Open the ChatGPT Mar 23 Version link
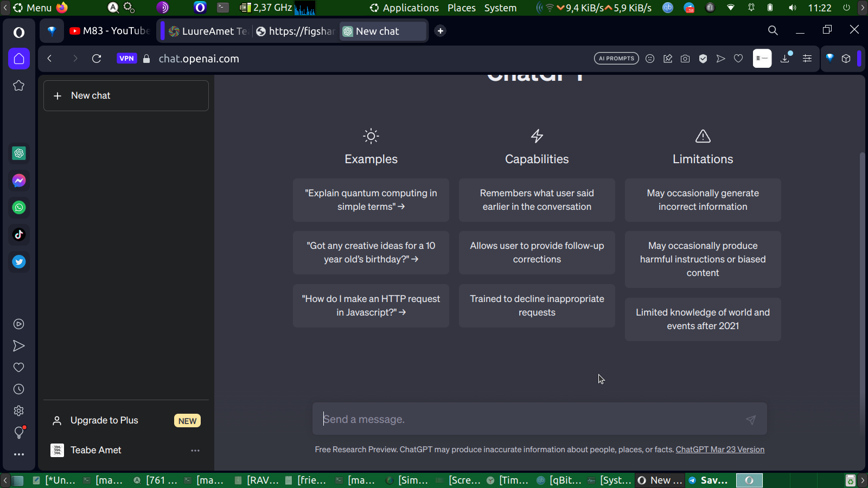The height and width of the screenshot is (488, 868). pos(720,450)
